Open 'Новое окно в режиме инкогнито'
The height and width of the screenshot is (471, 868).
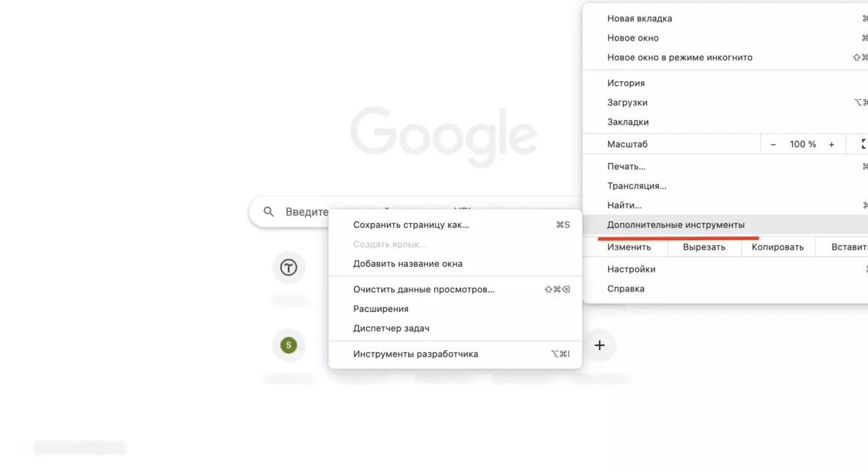[x=725, y=57]
